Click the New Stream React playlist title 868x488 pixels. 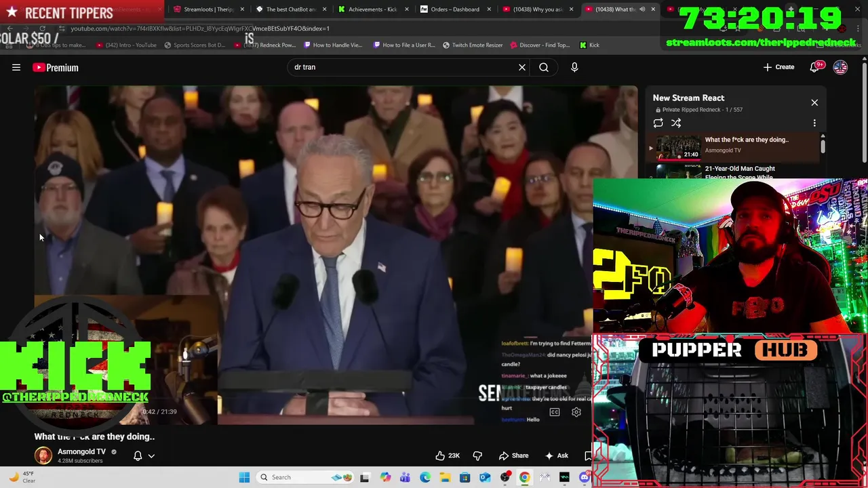coord(688,98)
